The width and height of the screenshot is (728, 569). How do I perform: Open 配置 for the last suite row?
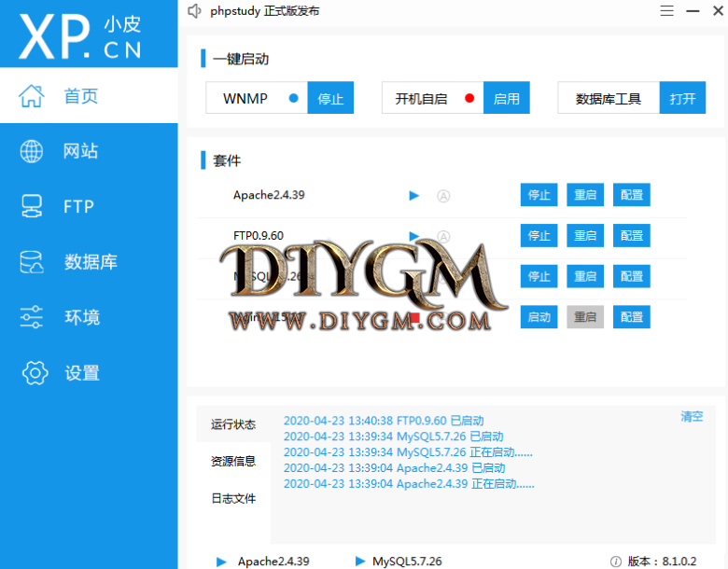(632, 317)
